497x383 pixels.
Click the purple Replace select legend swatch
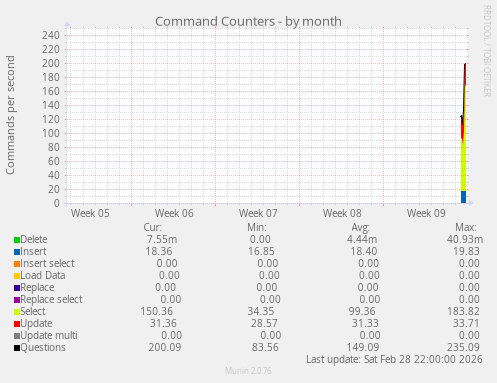[x=17, y=300]
